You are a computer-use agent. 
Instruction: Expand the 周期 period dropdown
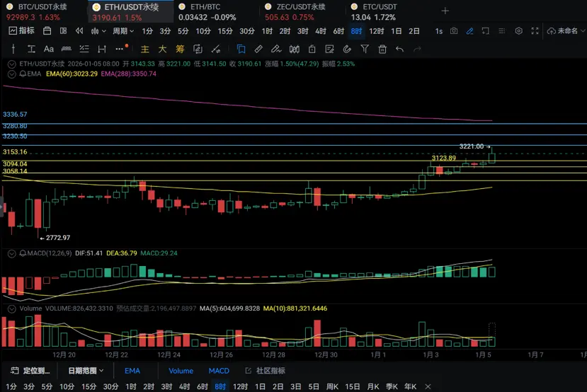point(123,31)
